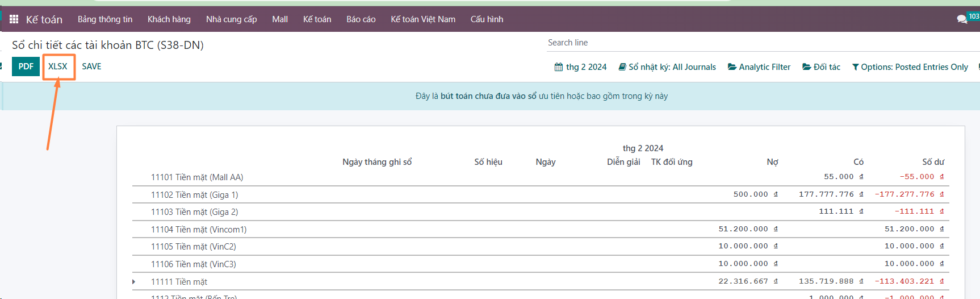Click the SAVE button
The width and height of the screenshot is (980, 299).
[x=91, y=67]
